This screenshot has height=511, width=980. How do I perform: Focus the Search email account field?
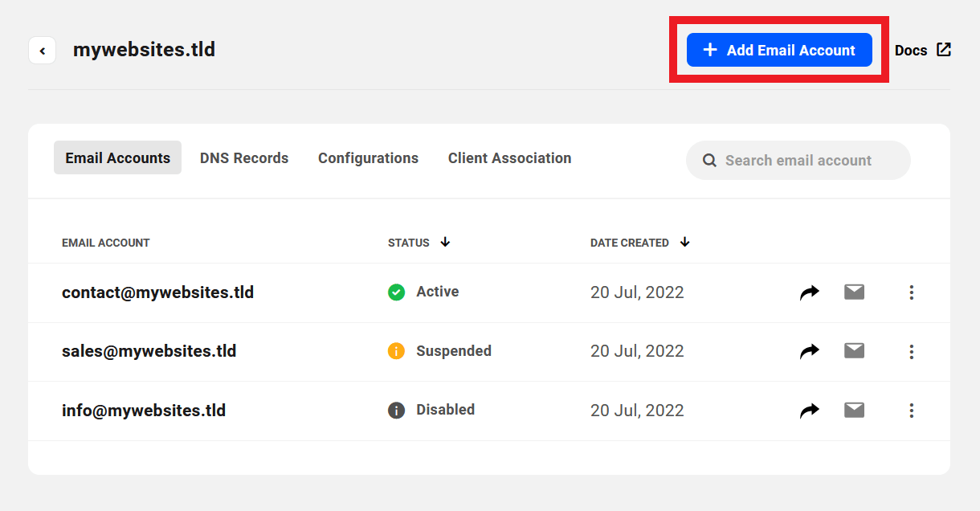point(798,161)
